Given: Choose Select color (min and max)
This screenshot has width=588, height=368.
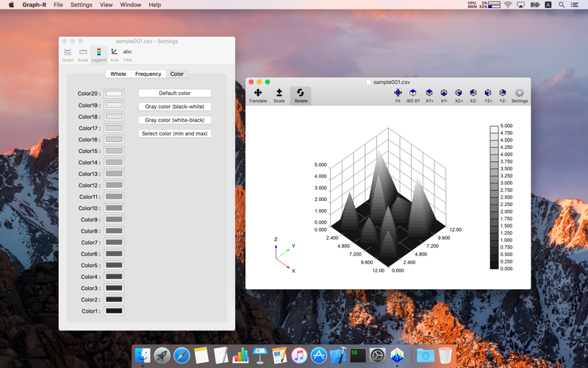Looking at the screenshot, I should tap(175, 134).
